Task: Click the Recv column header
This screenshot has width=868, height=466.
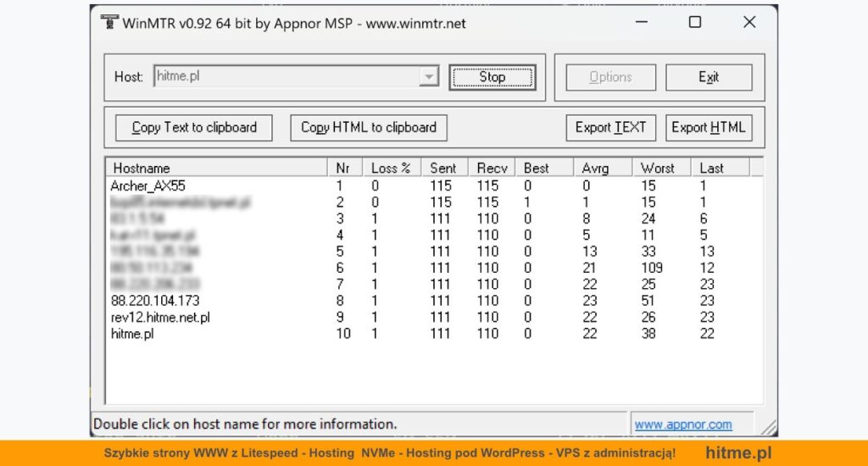Action: point(492,168)
